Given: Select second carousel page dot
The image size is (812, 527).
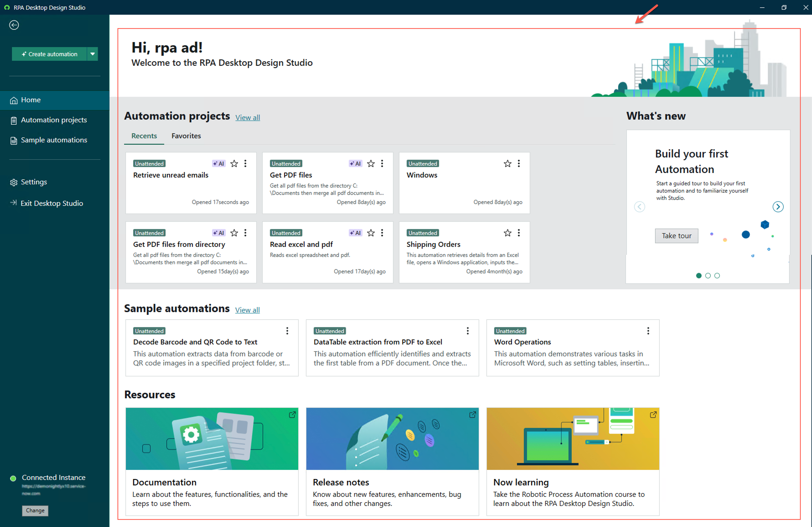Looking at the screenshot, I should [708, 276].
